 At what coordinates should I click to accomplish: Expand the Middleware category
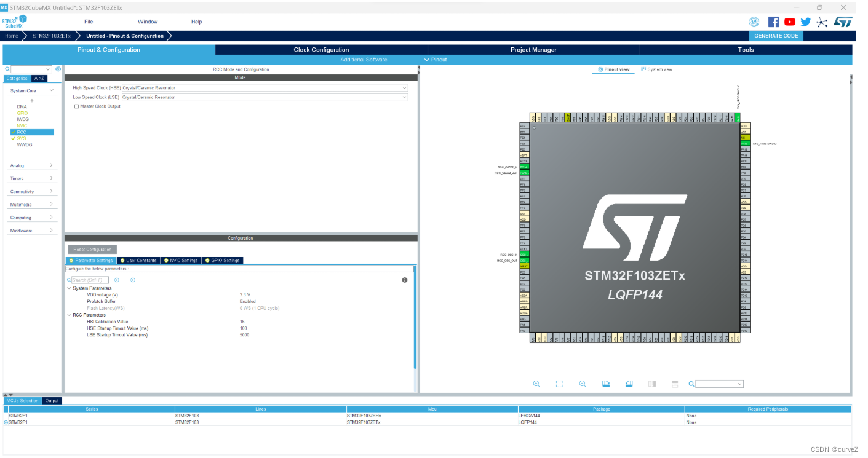[32, 231]
